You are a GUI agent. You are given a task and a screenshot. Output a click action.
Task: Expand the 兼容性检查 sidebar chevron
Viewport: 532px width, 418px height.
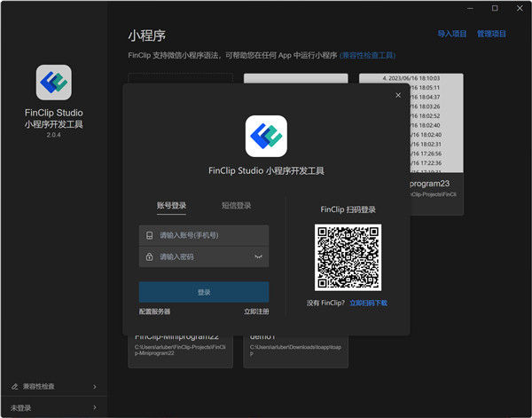tap(95, 387)
